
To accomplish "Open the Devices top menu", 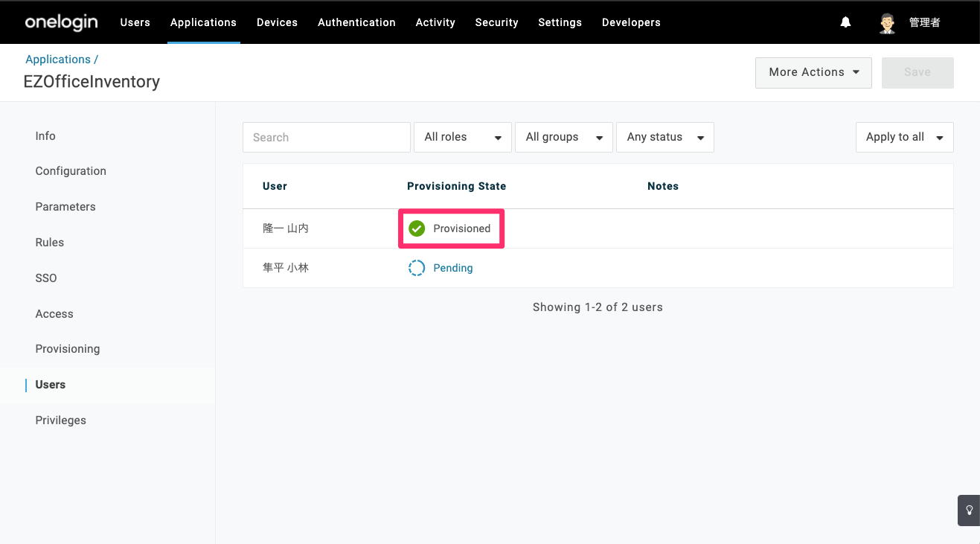I will point(277,22).
